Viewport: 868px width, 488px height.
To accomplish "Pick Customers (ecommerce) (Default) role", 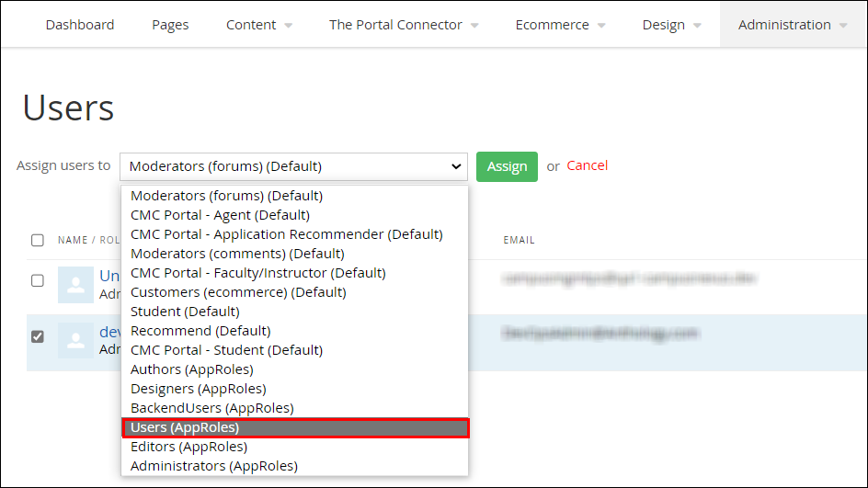I will [x=238, y=292].
